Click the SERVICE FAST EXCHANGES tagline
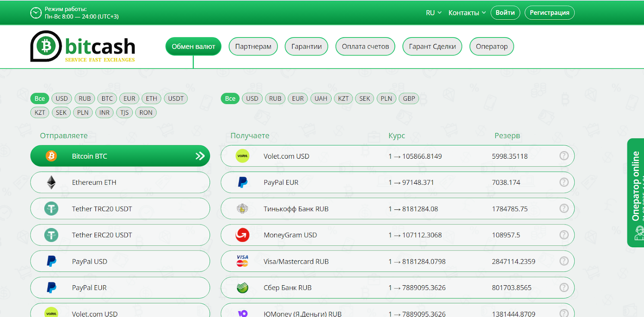This screenshot has height=317, width=644. coord(100,60)
